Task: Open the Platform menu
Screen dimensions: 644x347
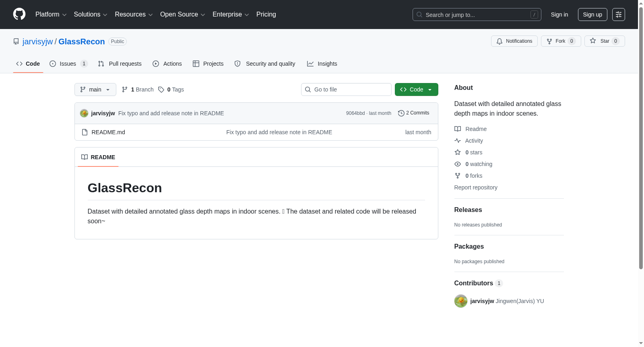Action: 51,15
